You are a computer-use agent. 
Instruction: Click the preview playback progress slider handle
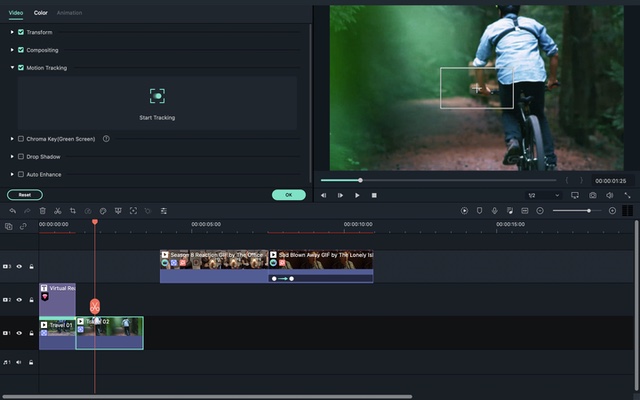tap(360, 180)
